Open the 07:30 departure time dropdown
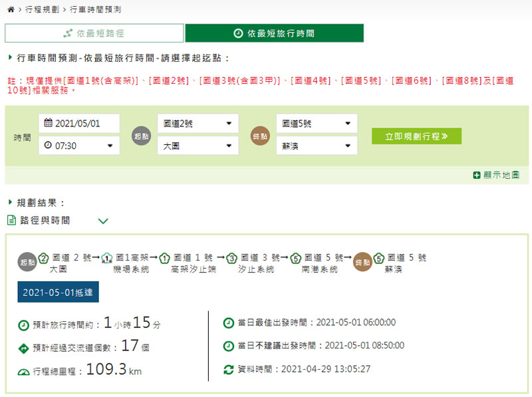Screen dimensions: 532x397 (79, 146)
